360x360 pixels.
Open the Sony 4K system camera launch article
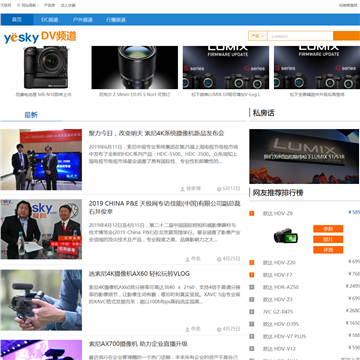156,133
